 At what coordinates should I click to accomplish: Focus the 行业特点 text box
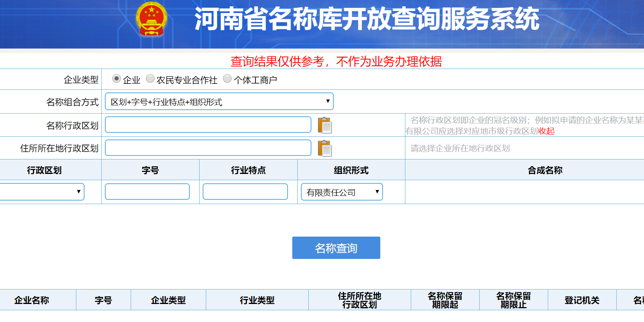click(245, 192)
